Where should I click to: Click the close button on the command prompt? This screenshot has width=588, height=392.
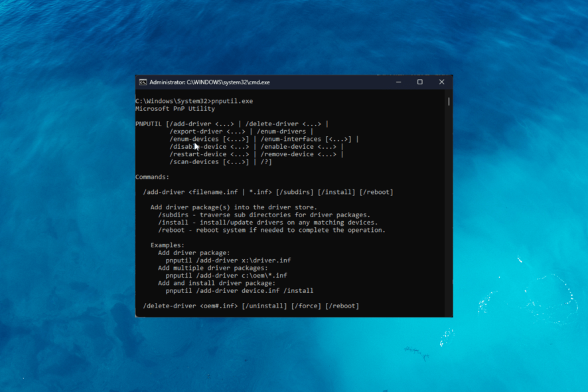coord(441,82)
